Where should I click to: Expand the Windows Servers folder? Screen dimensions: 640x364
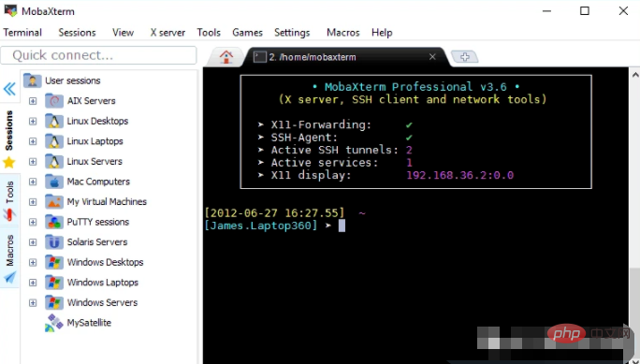pos(33,303)
